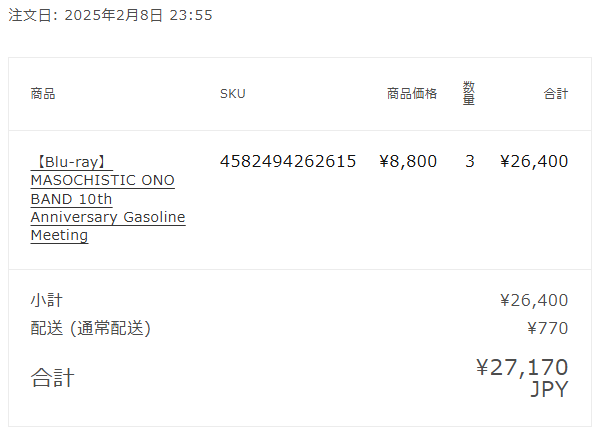Click the grand total ¥27,170
610x445 pixels.
[x=522, y=368]
